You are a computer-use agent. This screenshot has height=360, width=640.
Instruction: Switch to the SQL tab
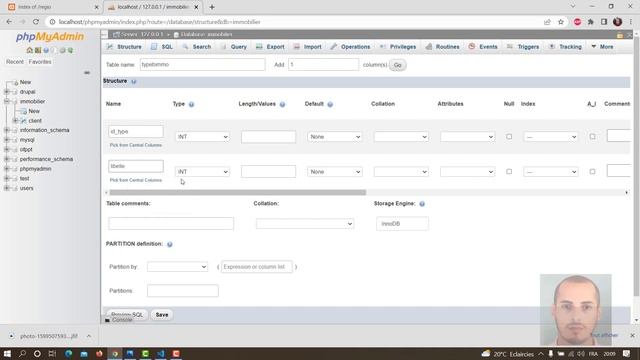pos(162,47)
